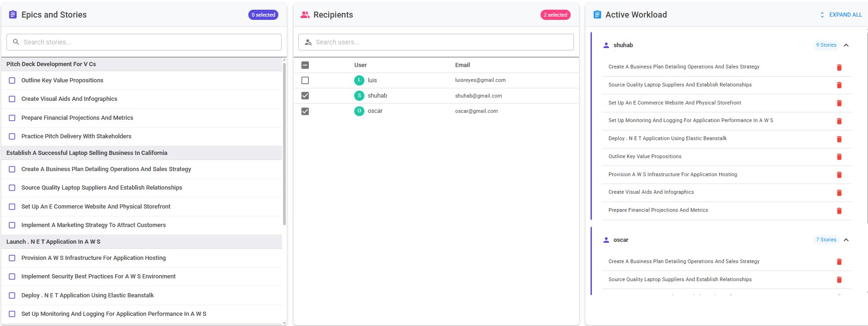The image size is (868, 326).
Task: Click the Email column header
Action: click(x=462, y=65)
